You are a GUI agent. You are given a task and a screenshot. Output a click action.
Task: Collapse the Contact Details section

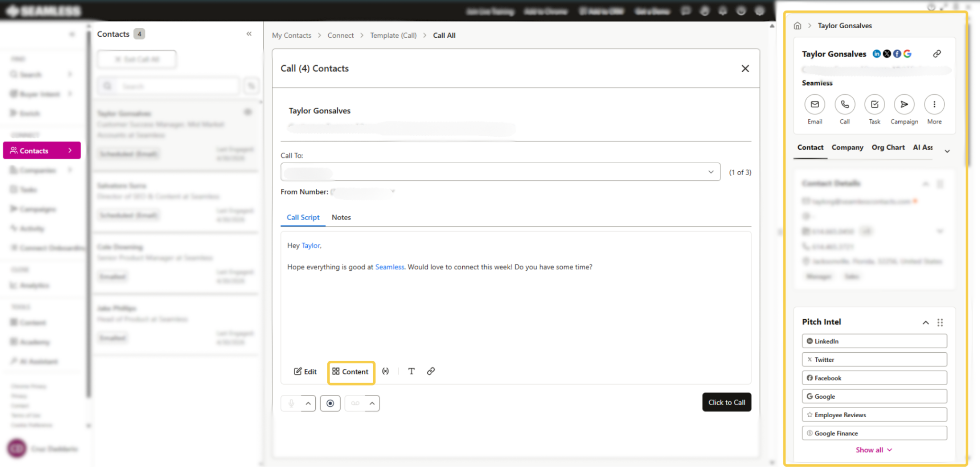tap(925, 184)
